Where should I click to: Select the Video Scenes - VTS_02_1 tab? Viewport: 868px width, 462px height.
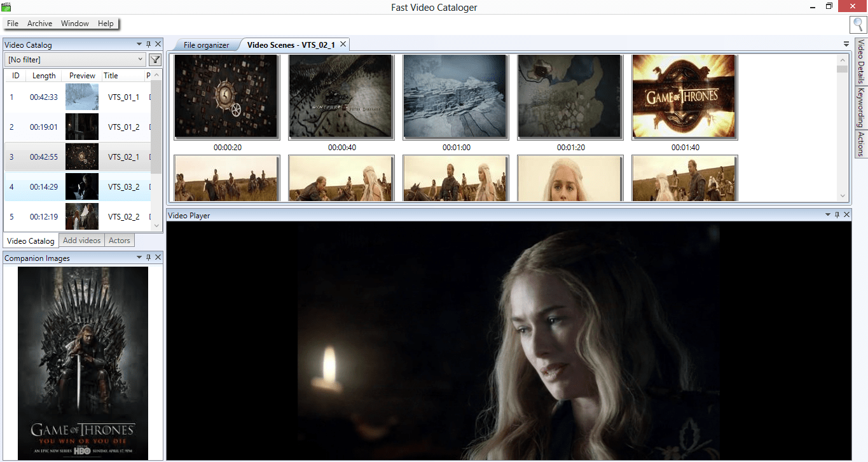click(x=291, y=45)
